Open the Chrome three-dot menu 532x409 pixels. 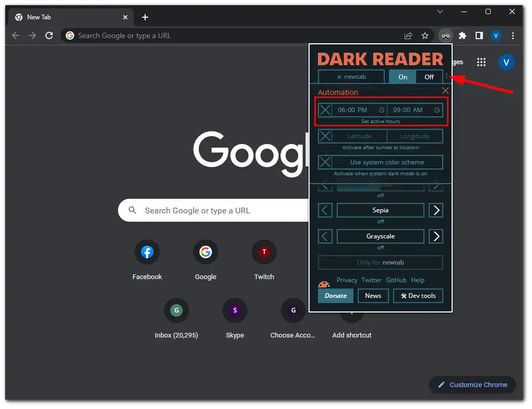point(513,35)
